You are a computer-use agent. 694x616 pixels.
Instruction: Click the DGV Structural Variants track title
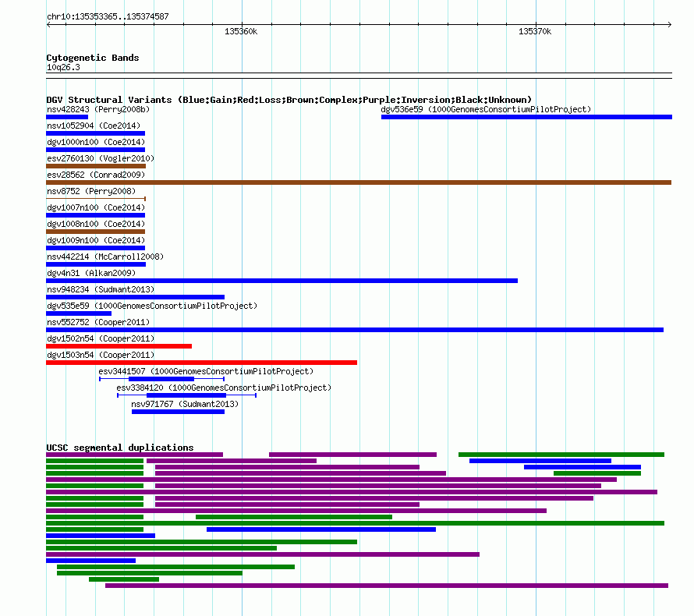[x=289, y=100]
